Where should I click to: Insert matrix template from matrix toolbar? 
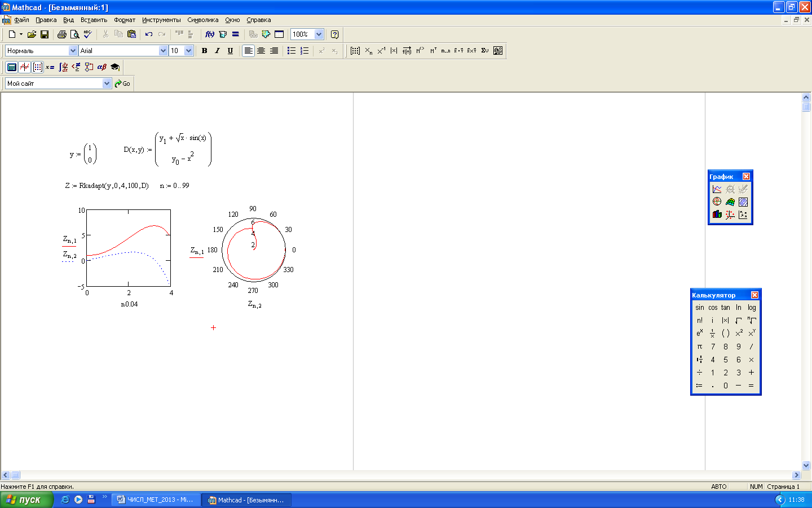(x=355, y=51)
